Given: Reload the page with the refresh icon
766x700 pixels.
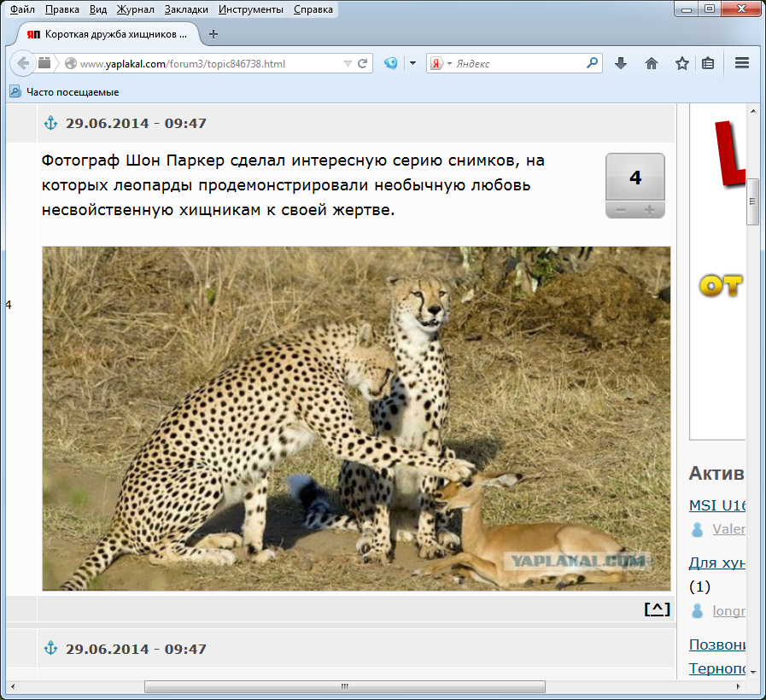Looking at the screenshot, I should (x=363, y=63).
